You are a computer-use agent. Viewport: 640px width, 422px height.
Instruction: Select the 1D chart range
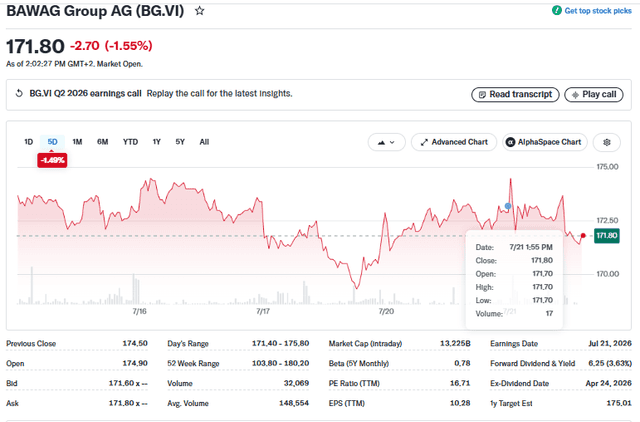(x=28, y=142)
